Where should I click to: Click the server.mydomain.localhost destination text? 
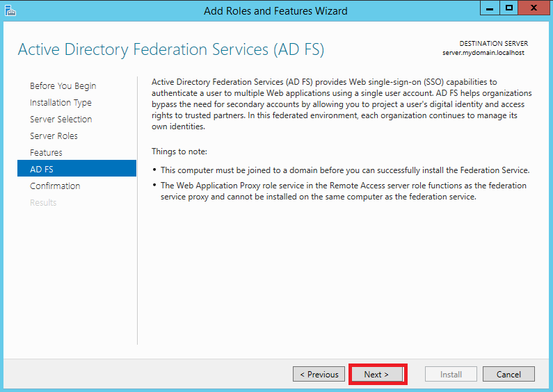click(x=483, y=53)
